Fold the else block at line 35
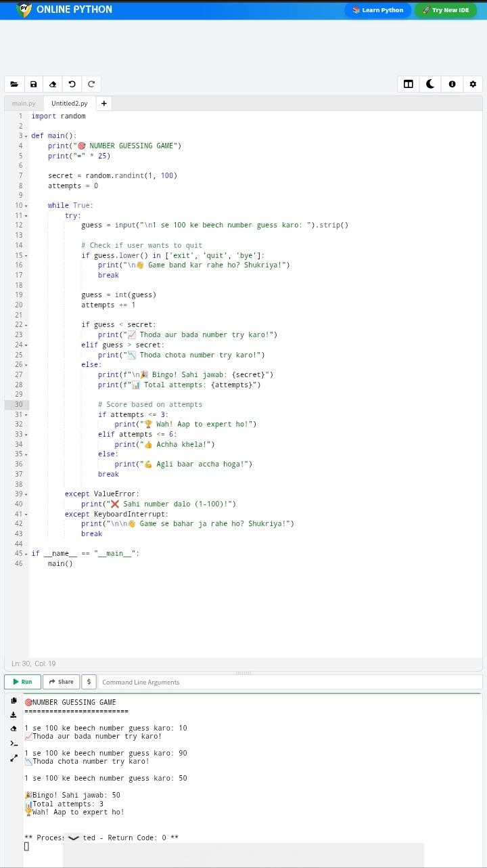Image resolution: width=487 pixels, height=868 pixels. [x=26, y=454]
